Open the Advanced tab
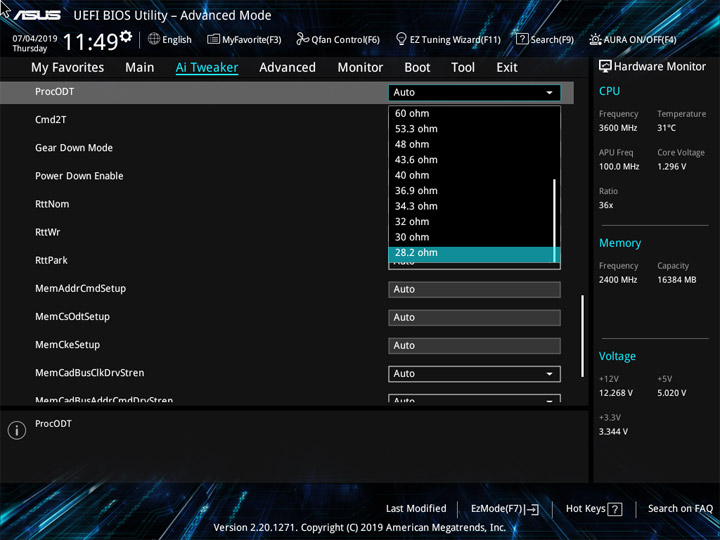 (287, 68)
